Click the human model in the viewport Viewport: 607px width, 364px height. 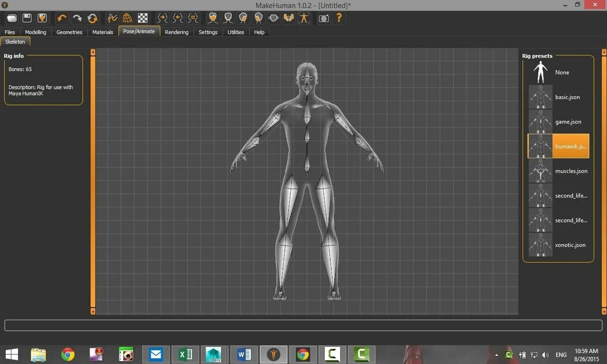pos(307,181)
